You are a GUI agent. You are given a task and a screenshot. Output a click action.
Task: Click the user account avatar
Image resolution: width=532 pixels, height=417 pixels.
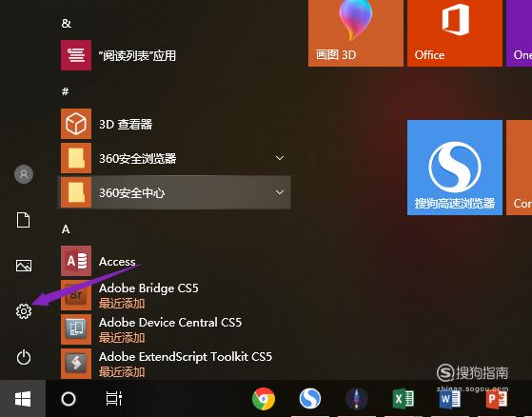click(24, 174)
